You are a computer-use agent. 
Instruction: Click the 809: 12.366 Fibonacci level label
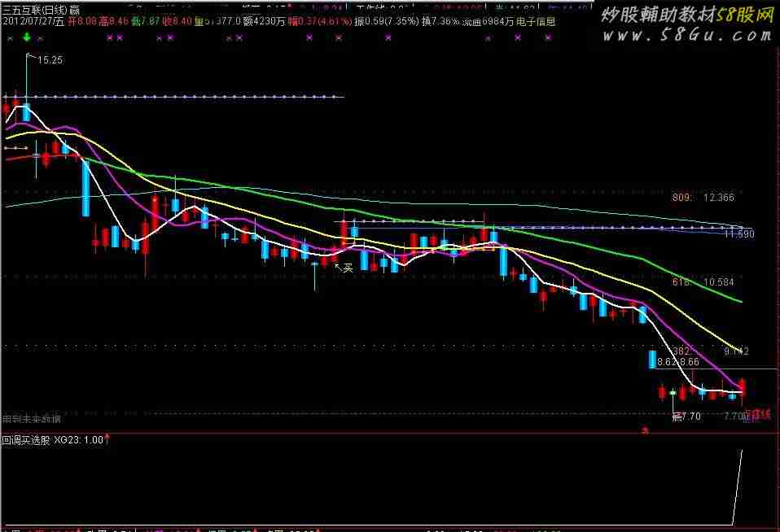[703, 198]
